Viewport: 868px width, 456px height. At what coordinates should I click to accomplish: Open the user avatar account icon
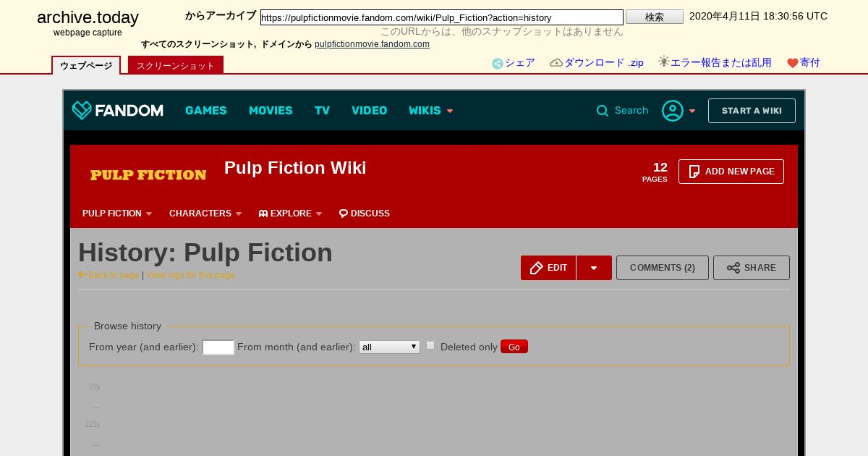coord(673,111)
